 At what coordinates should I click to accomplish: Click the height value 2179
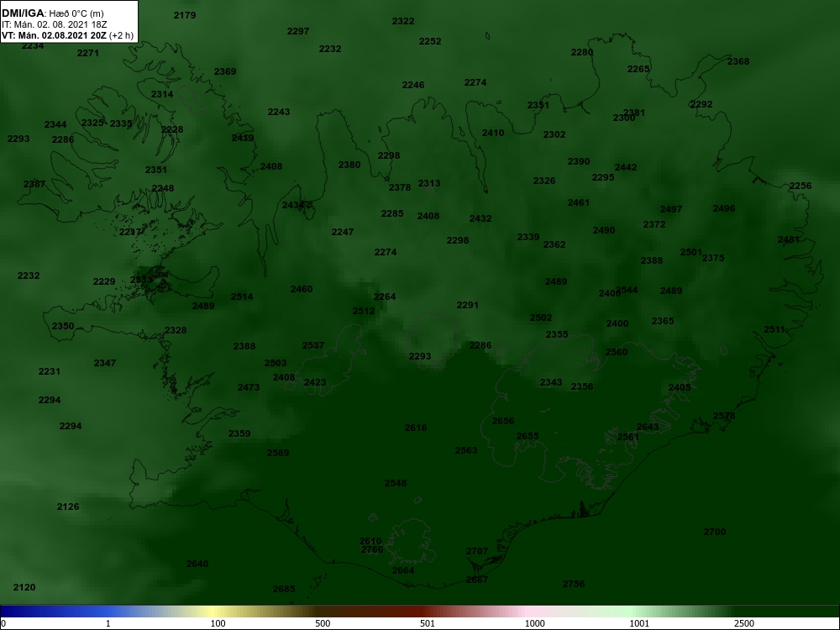click(185, 15)
